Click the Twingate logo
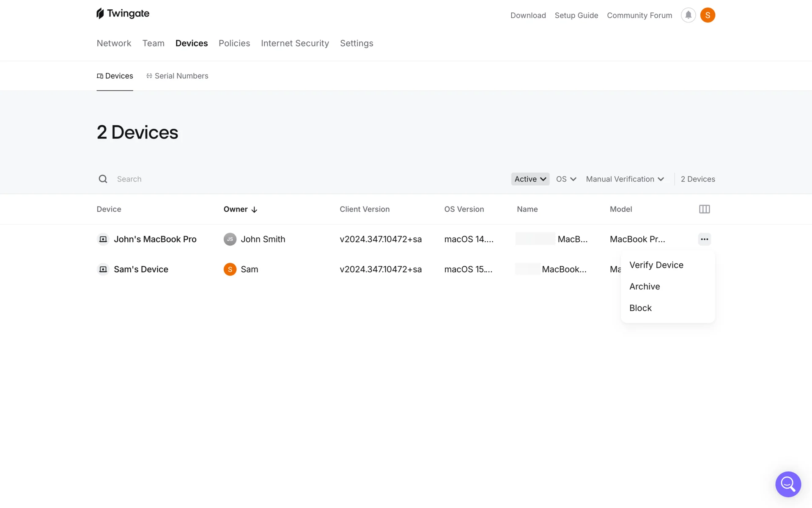 (123, 14)
